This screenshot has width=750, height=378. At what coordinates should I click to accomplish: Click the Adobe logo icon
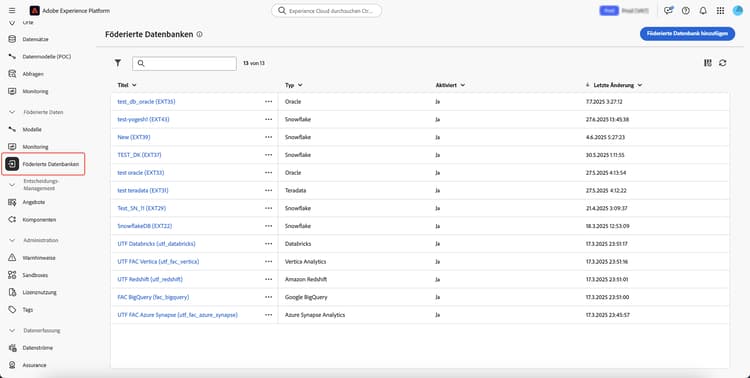pos(34,11)
